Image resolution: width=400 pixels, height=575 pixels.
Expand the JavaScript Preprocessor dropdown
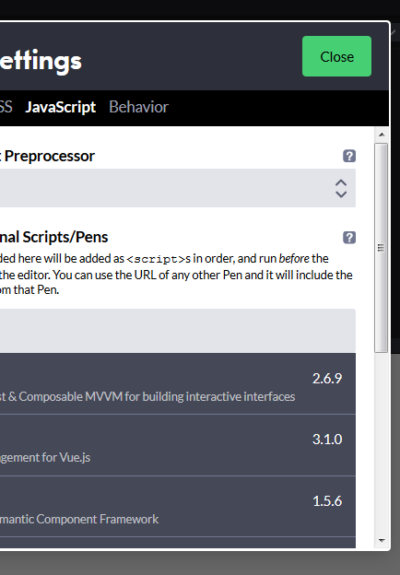click(178, 188)
